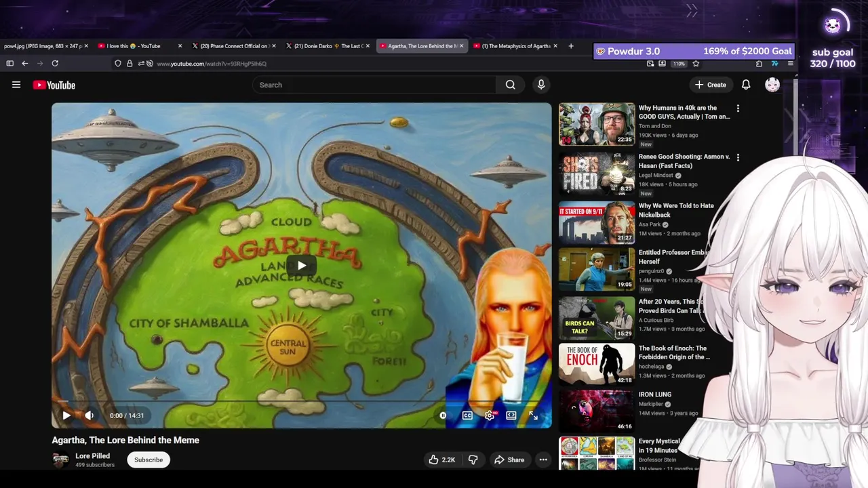Start voice search with the microphone
The width and height of the screenshot is (868, 488).
point(541,85)
